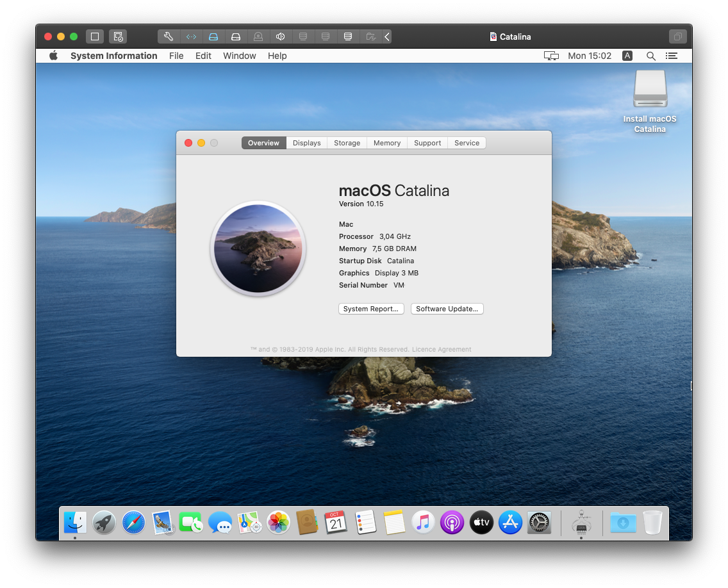This screenshot has height=588, width=728.
Task: Open Launchpad from the Dock
Action: pyautogui.click(x=104, y=523)
